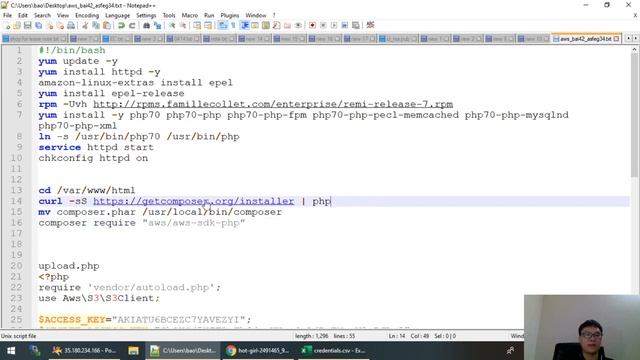Open Find with the binoculars icon
This screenshot has width=640, height=360.
[x=147, y=26]
